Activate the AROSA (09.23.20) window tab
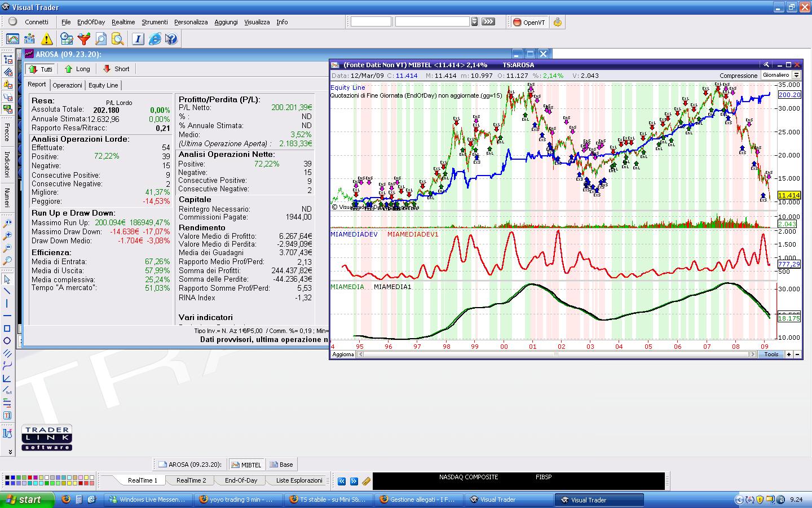Screen dimensions: 812x508 tap(191, 465)
